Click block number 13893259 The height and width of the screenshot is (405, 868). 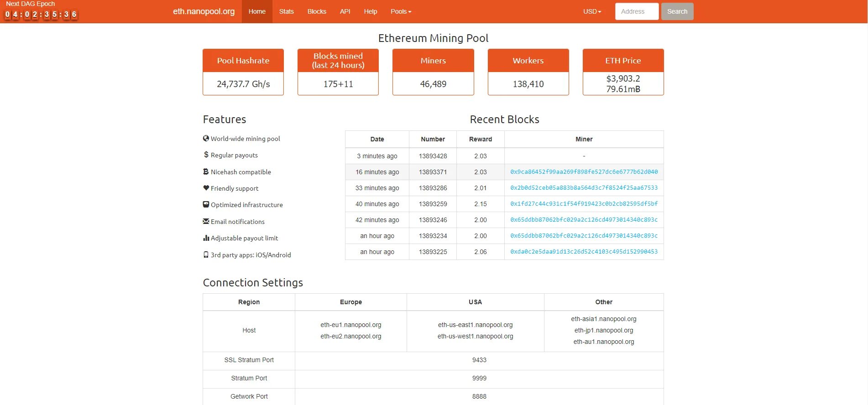433,204
